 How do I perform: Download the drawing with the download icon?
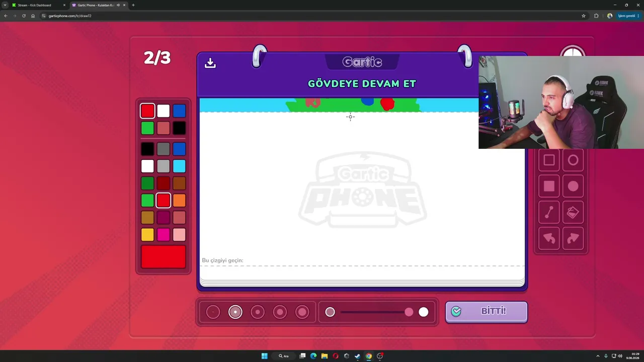point(210,63)
